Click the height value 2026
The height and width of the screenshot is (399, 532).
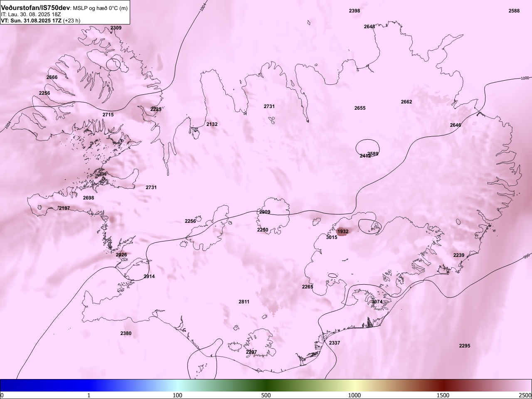pyautogui.click(x=121, y=255)
